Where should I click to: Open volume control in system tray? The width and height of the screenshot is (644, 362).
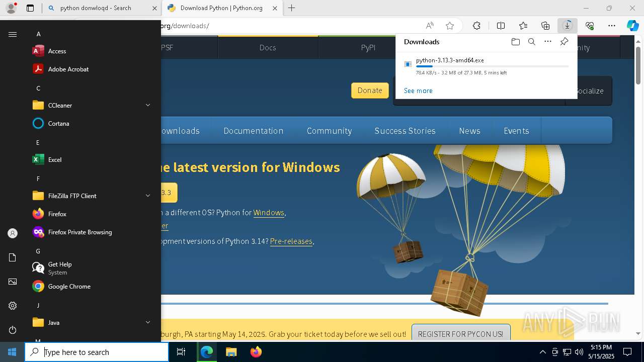click(x=579, y=352)
